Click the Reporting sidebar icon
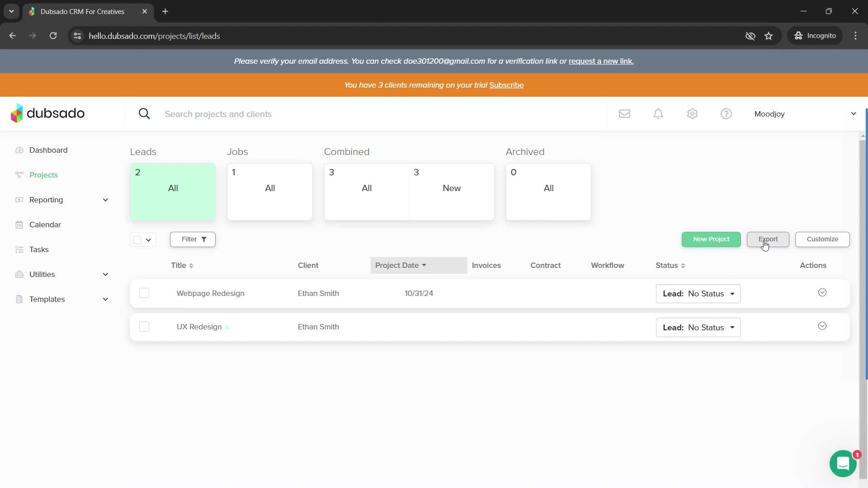This screenshot has width=868, height=488. tap(19, 200)
